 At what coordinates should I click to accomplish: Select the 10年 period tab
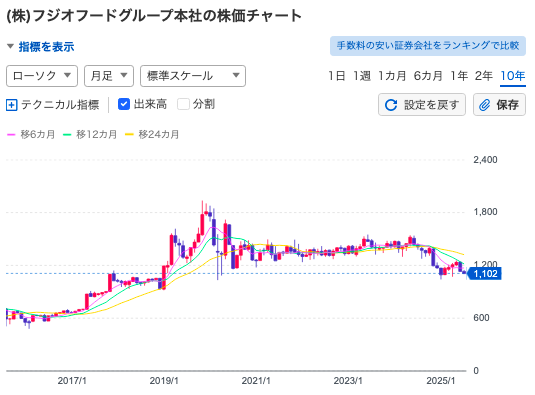[x=512, y=76]
